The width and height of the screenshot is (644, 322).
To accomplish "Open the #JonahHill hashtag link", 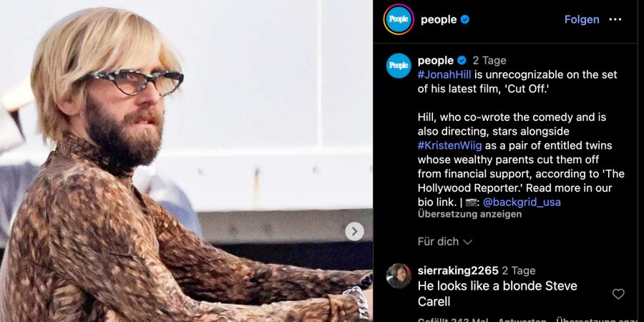I will pyautogui.click(x=444, y=74).
